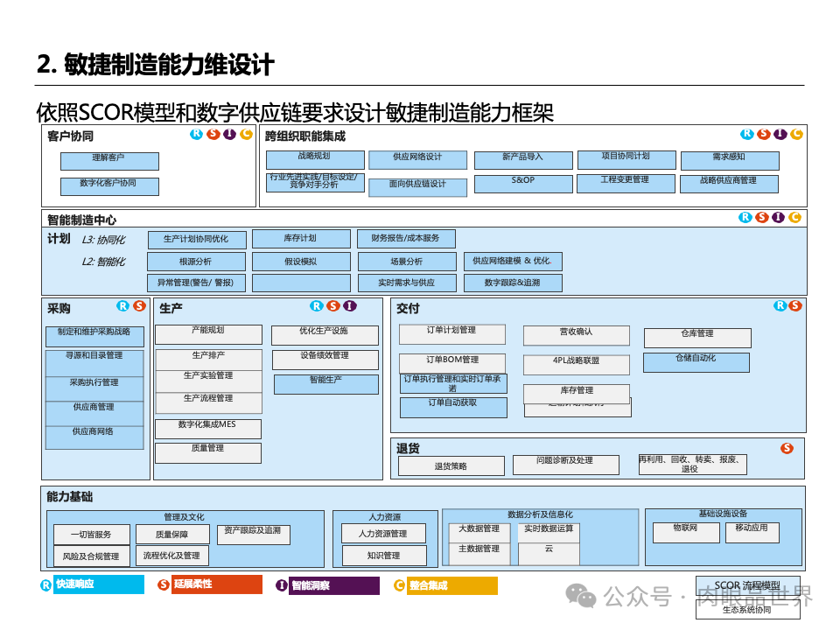Select the purple 智能洞察 legend bar
Viewport: 840px width, 630px height.
[334, 585]
